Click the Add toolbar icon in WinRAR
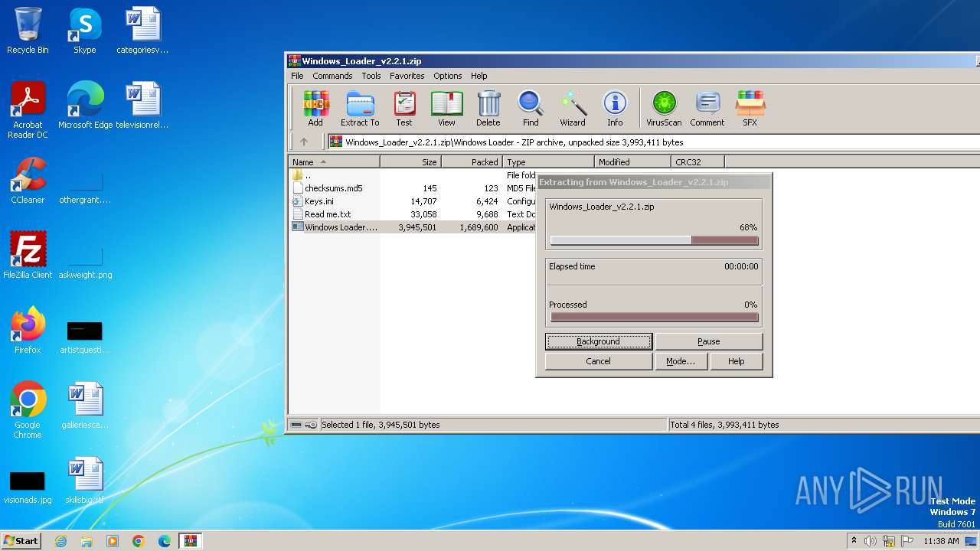 tap(315, 108)
